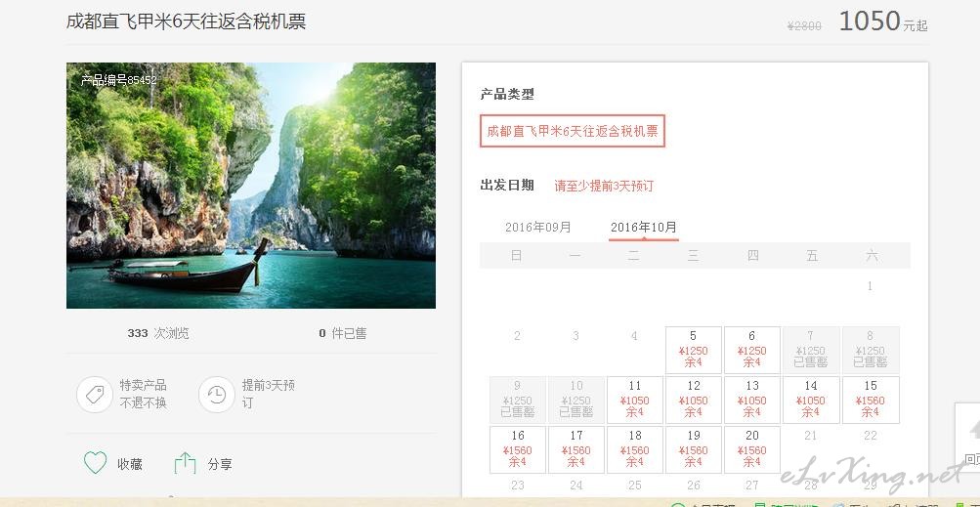This screenshot has width=980, height=507.
Task: Click the disabled date October 2
Action: 517,336
